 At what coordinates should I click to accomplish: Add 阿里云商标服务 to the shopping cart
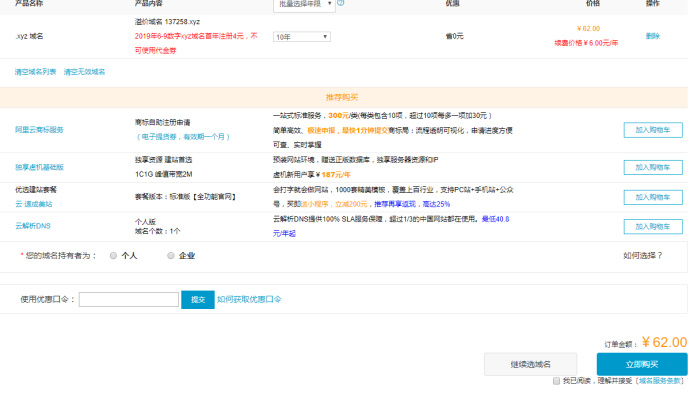coord(653,130)
